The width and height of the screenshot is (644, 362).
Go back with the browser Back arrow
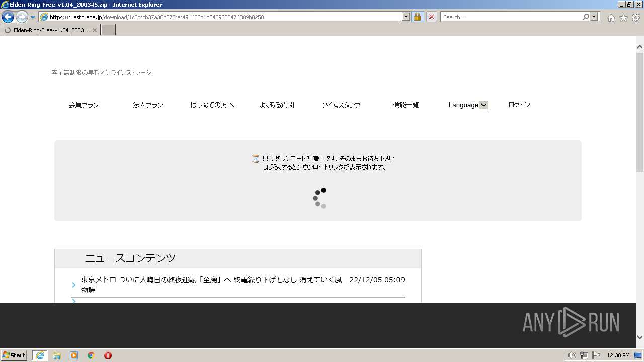pos(8,17)
